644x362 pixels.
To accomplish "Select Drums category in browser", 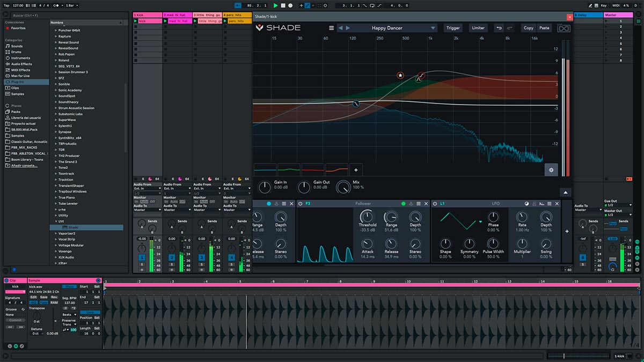I will (x=17, y=52).
